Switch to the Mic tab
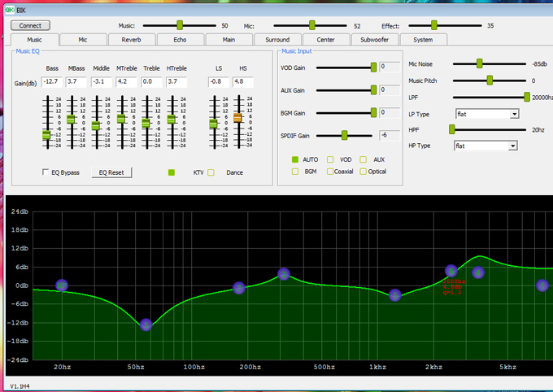Viewport: 553px width, 392px height. click(x=83, y=40)
